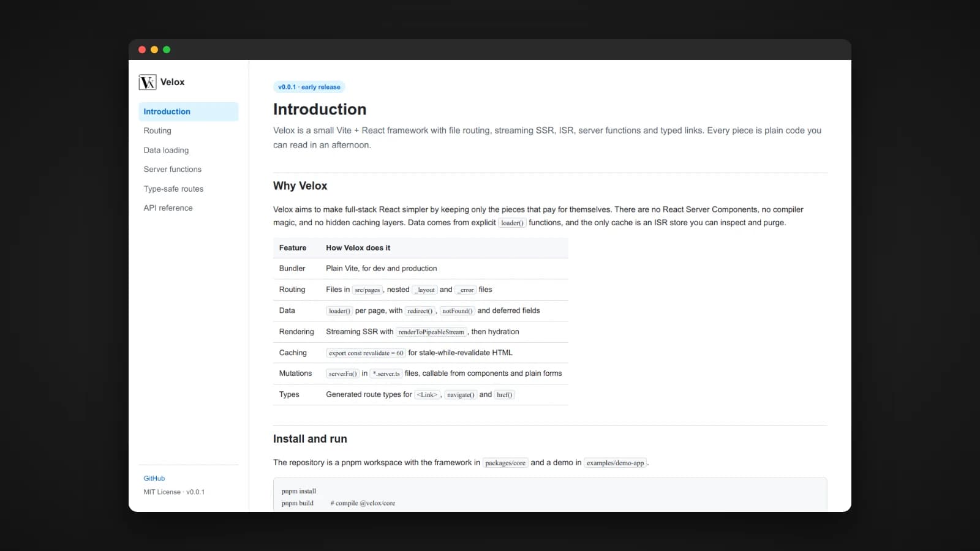Image resolution: width=980 pixels, height=551 pixels.
Task: Click the href() code snippet
Action: click(x=505, y=395)
